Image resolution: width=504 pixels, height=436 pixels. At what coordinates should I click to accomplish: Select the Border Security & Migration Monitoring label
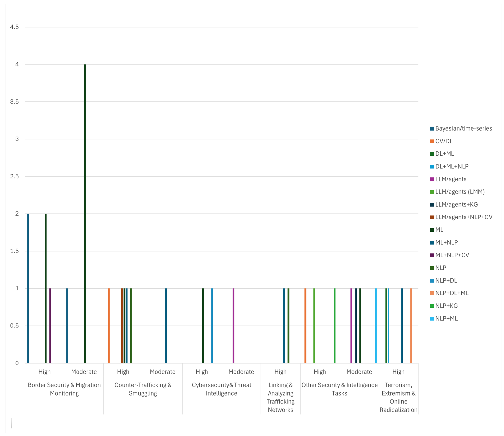(x=64, y=389)
